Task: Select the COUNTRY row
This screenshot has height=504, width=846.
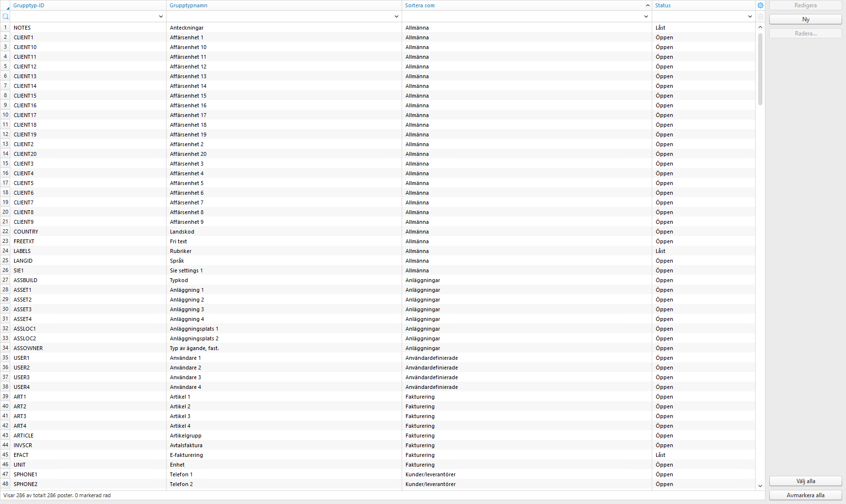Action: tap(26, 232)
